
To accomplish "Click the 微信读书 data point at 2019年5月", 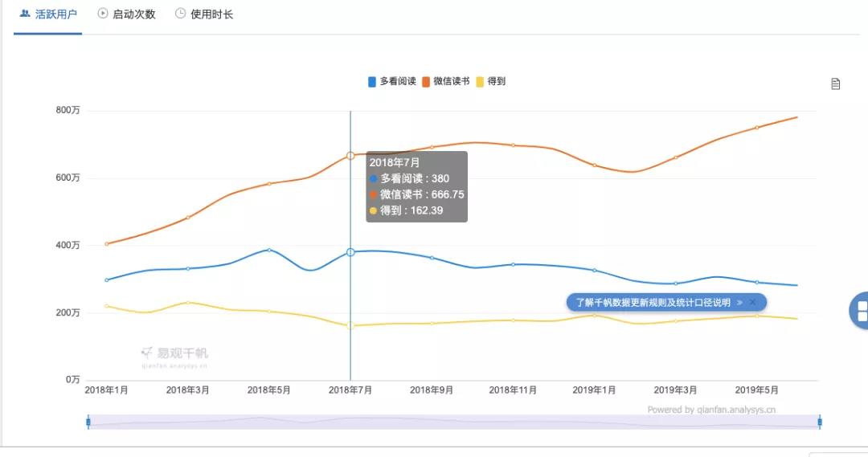I will click(757, 128).
